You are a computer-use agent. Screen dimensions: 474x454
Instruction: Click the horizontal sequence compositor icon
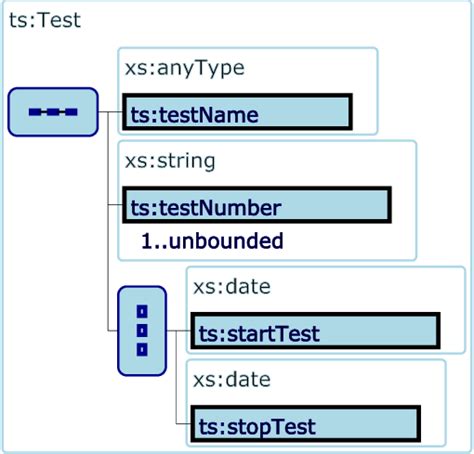[x=53, y=112]
